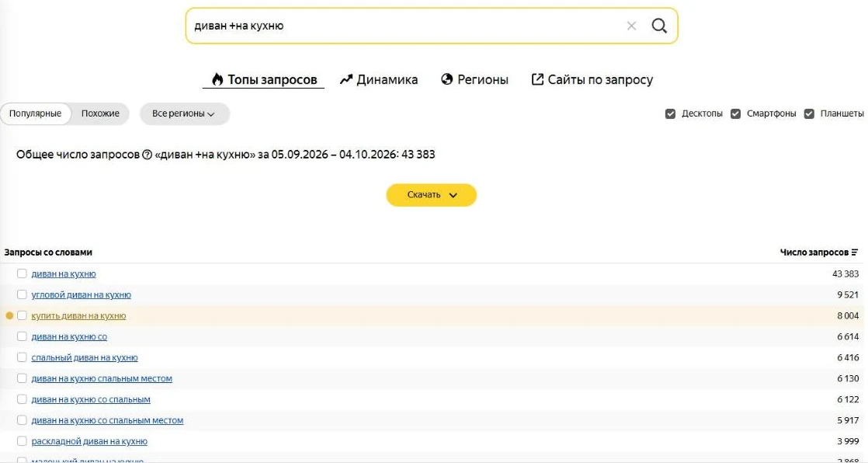
Task: Tick checkbox for диван на кухню со
Action: click(x=22, y=336)
